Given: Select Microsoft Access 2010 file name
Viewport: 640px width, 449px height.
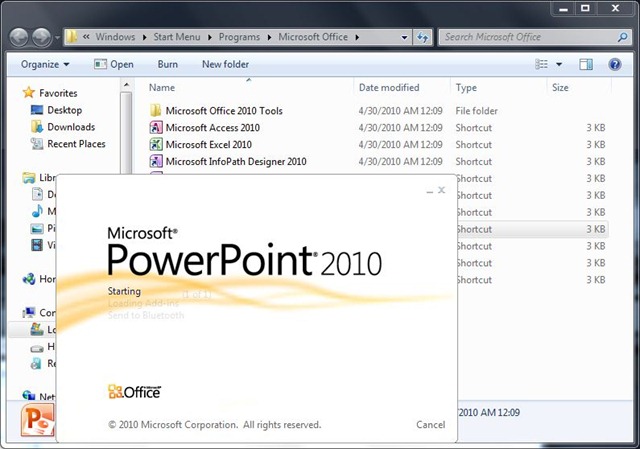Looking at the screenshot, I should pos(213,128).
